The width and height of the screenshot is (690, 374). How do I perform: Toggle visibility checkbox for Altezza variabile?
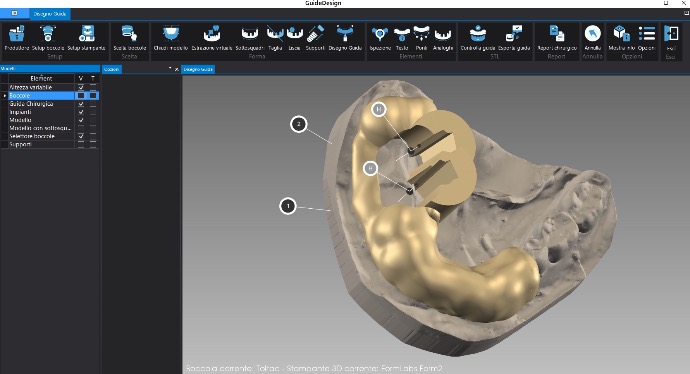point(81,88)
